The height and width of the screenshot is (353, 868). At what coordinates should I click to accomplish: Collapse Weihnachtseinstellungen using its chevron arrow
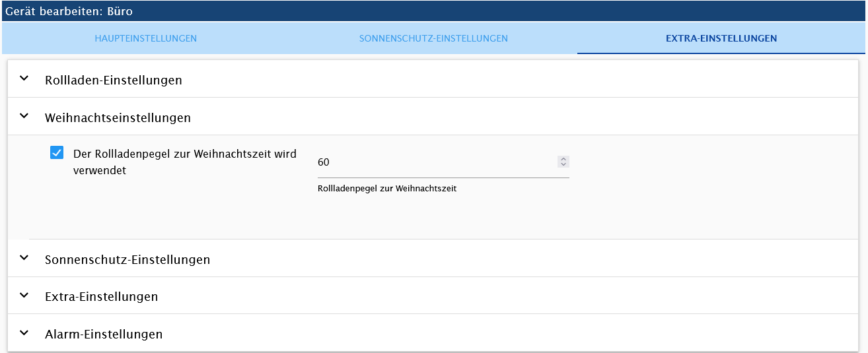(x=24, y=116)
